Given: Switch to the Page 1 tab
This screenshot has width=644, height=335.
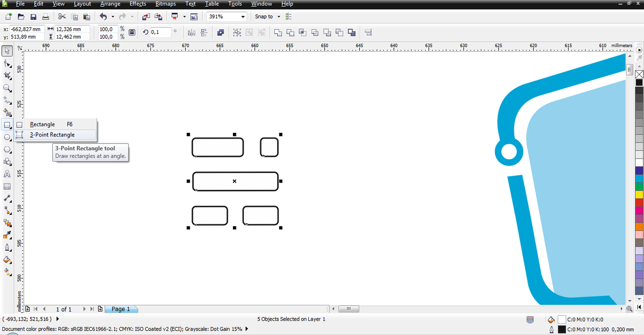Looking at the screenshot, I should (x=121, y=309).
